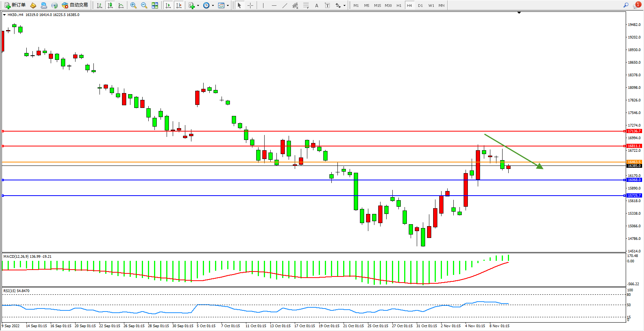
Task: Toggle the AutoTrading (自动交易) button
Action: point(75,5)
